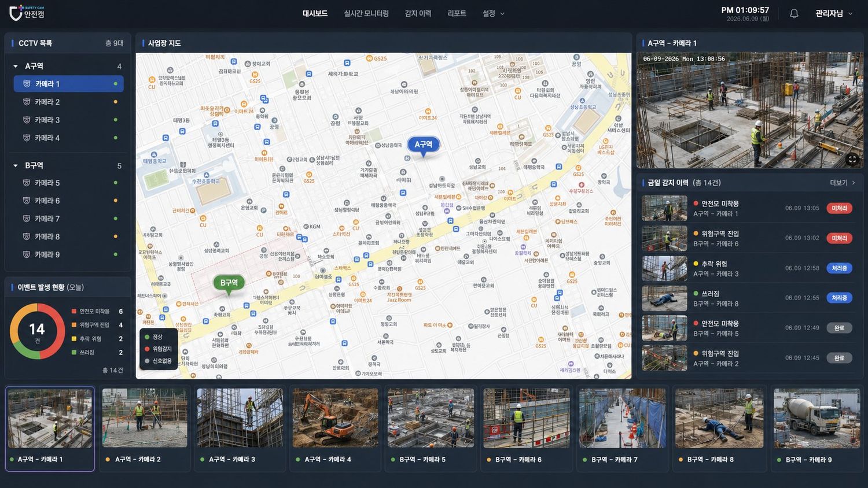Click the B구역 map pin
Image resolution: width=868 pixels, height=488 pixels.
coord(229,283)
